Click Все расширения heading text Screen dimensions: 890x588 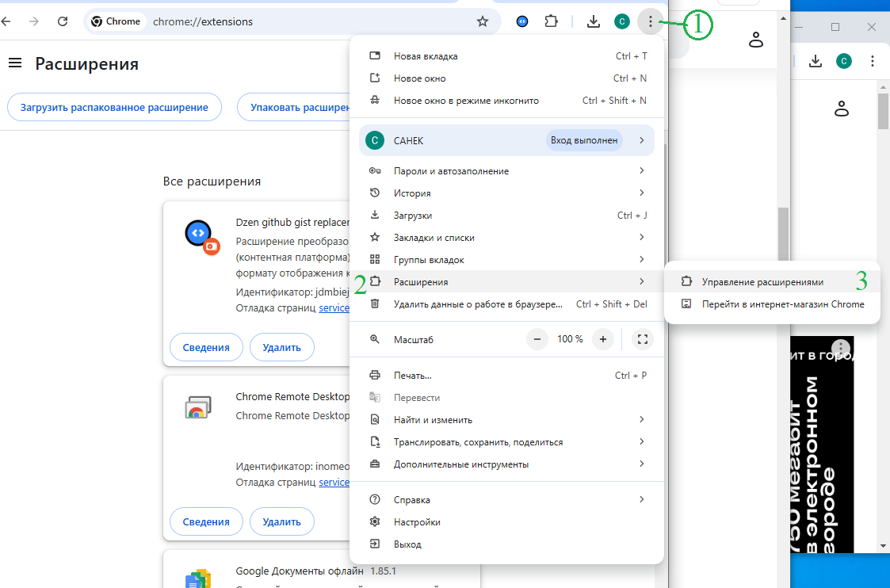click(212, 181)
